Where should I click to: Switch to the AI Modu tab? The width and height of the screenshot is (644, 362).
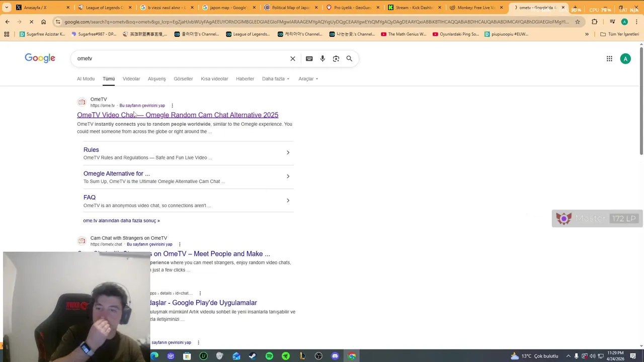(86, 79)
